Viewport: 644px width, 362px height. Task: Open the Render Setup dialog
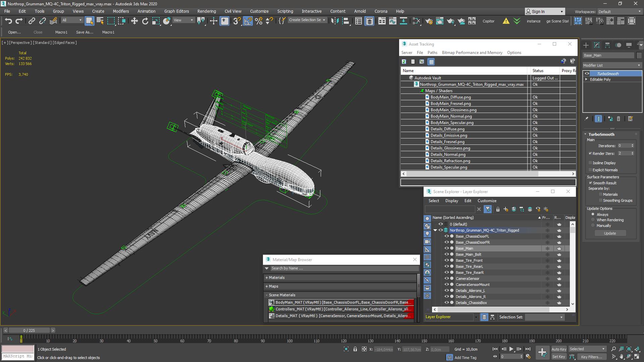[429, 21]
